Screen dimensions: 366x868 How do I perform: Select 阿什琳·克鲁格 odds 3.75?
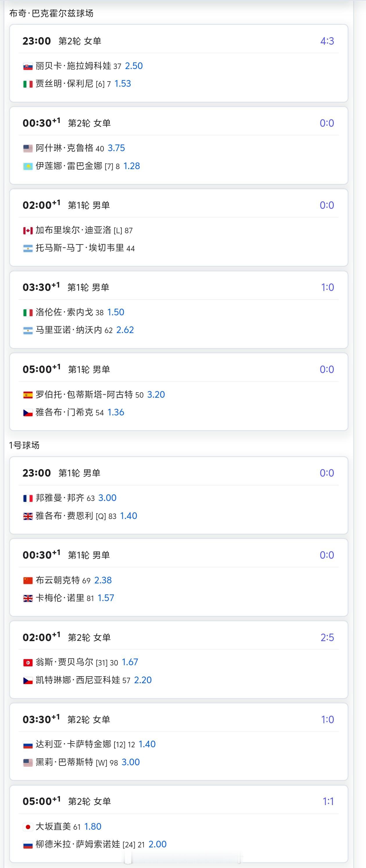tap(116, 148)
